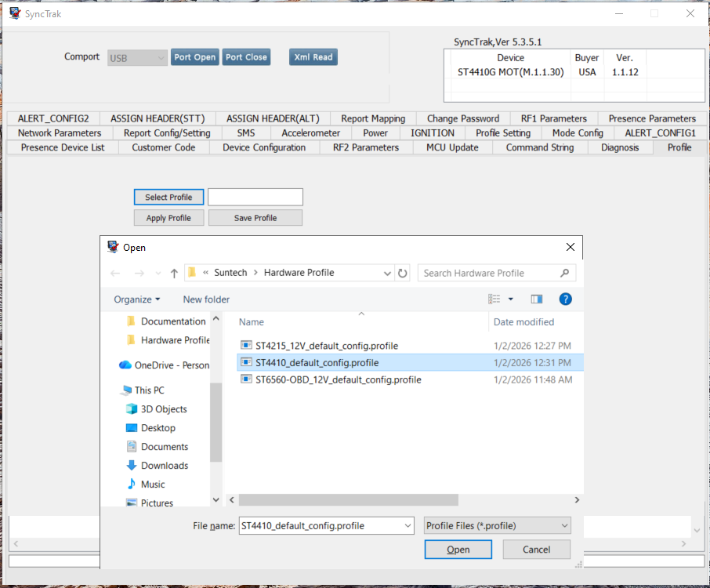Click the up-folder arrow in the Open dialog
This screenshot has height=588, width=710.
pos(174,273)
